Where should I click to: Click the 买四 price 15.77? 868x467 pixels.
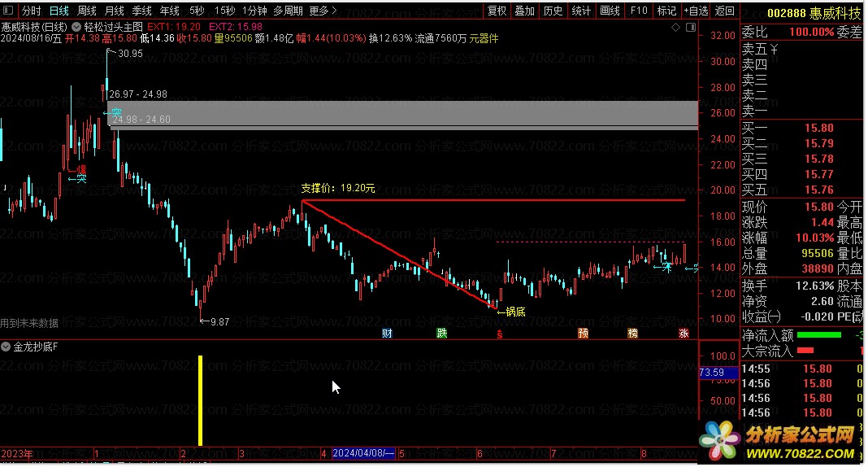click(x=818, y=174)
